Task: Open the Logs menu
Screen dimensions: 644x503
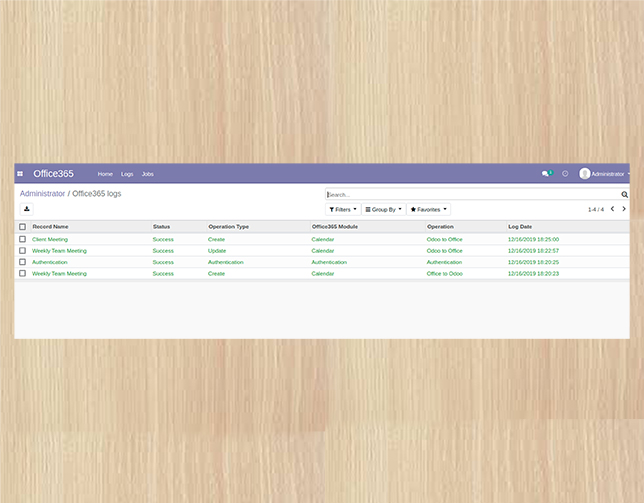Action: coord(127,174)
